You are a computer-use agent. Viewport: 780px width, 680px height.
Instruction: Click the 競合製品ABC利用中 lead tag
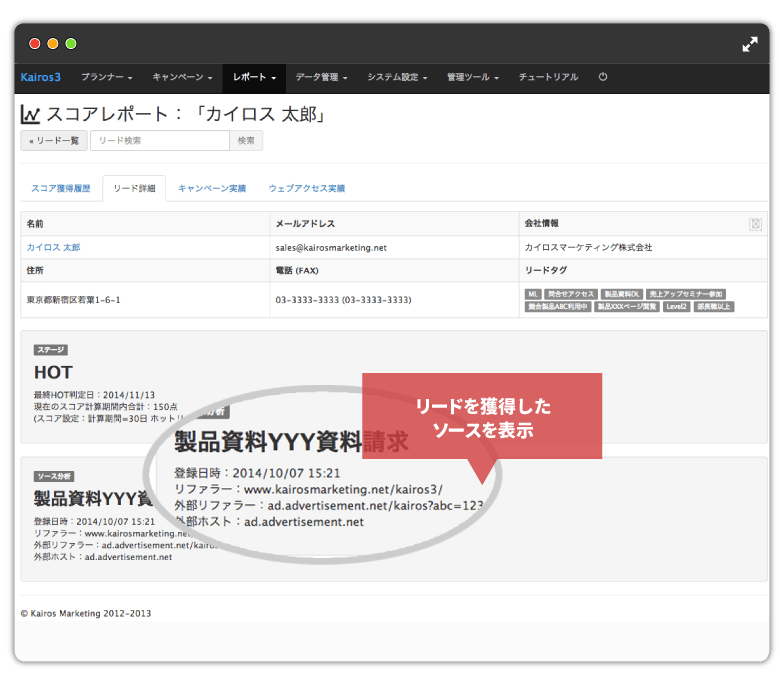click(x=558, y=307)
